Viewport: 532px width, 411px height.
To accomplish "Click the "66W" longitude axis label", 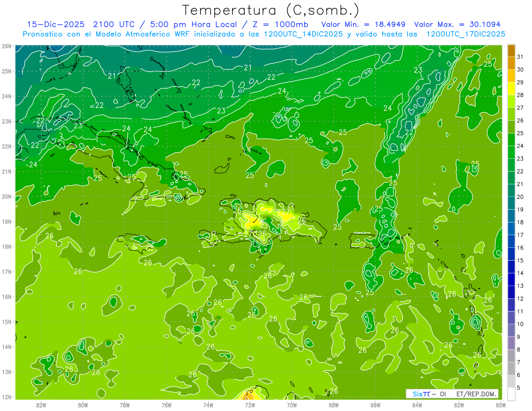I will click(376, 405).
